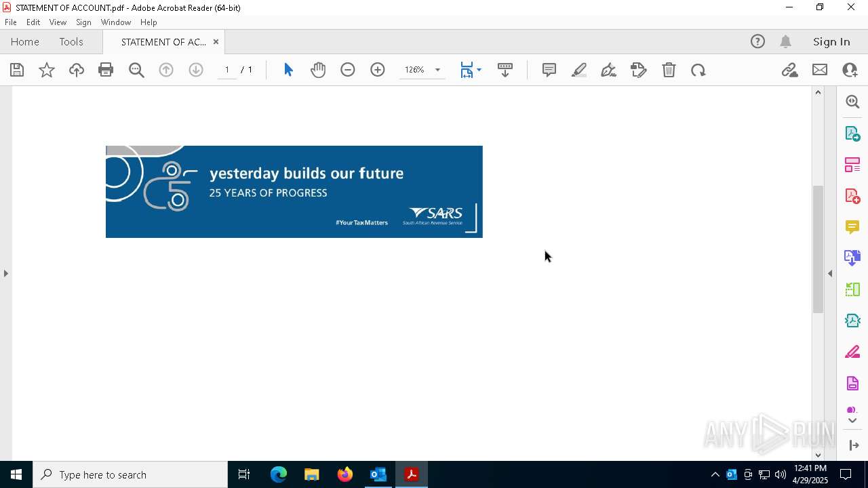Image resolution: width=868 pixels, height=488 pixels.
Task: Click scrollbar down arrow
Action: [x=818, y=455]
